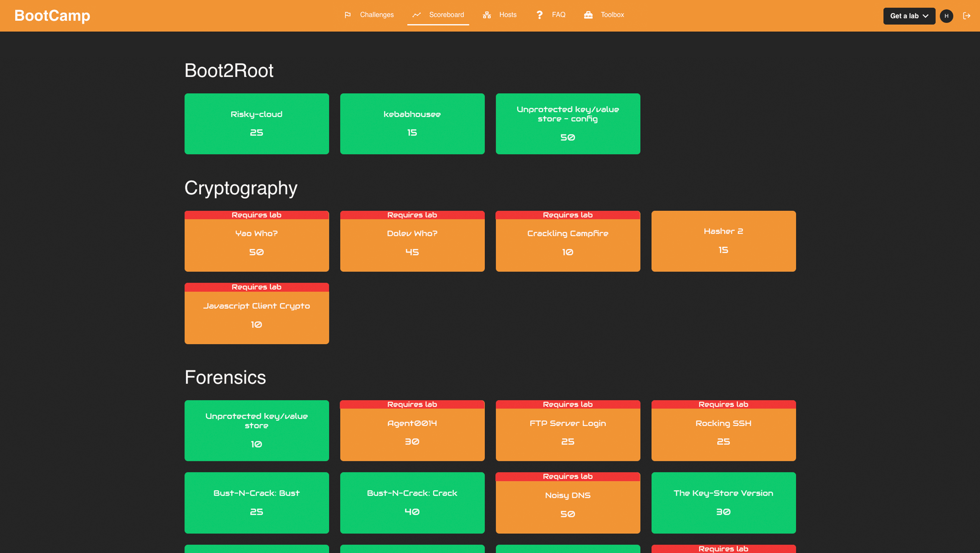Click the FAQ question mark icon
This screenshot has height=553, width=980.
538,15
